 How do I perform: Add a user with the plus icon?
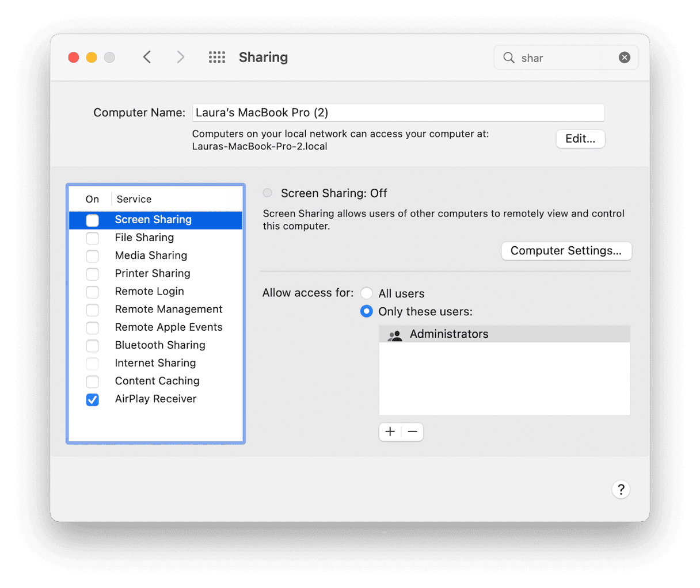point(390,432)
